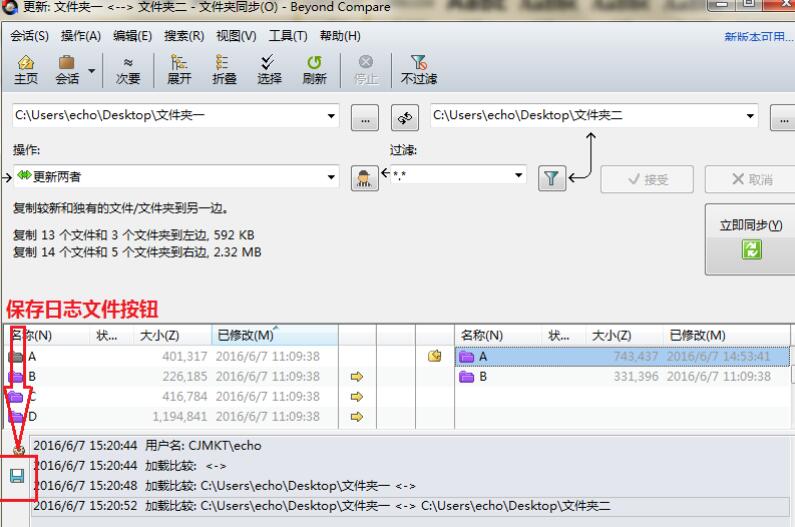Select folder B in the right pane
795x527 pixels.
point(623,376)
